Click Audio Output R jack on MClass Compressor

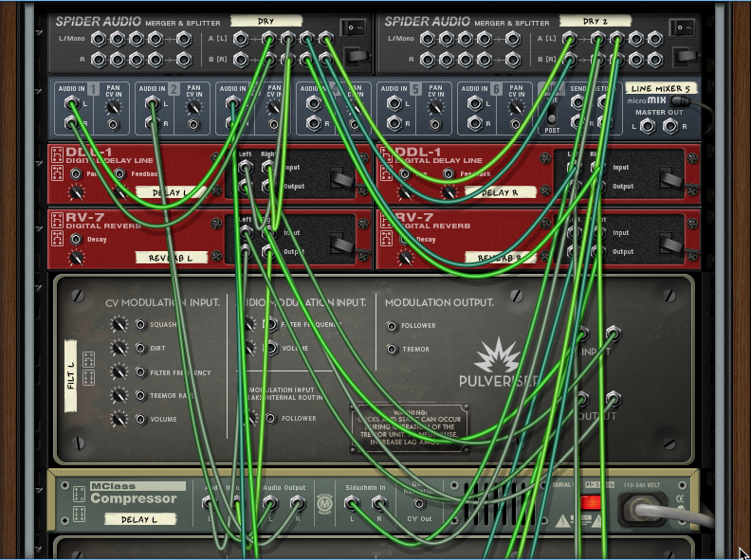pyautogui.click(x=297, y=502)
